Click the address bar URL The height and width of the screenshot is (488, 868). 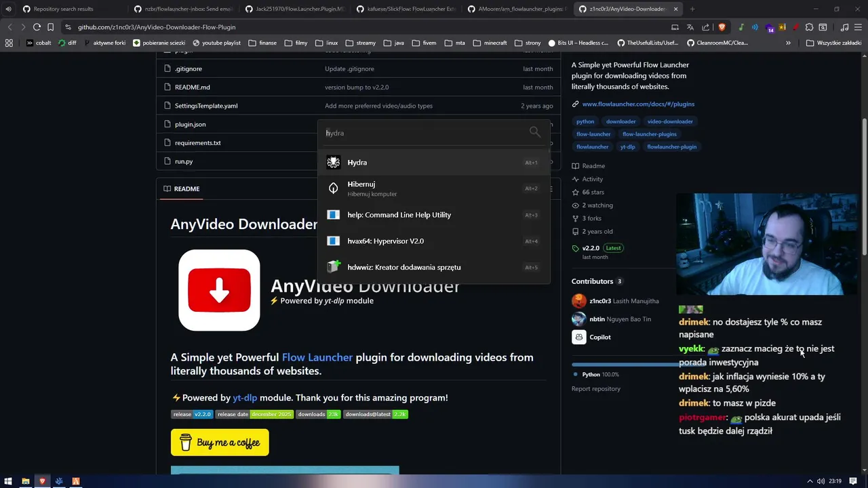[157, 27]
